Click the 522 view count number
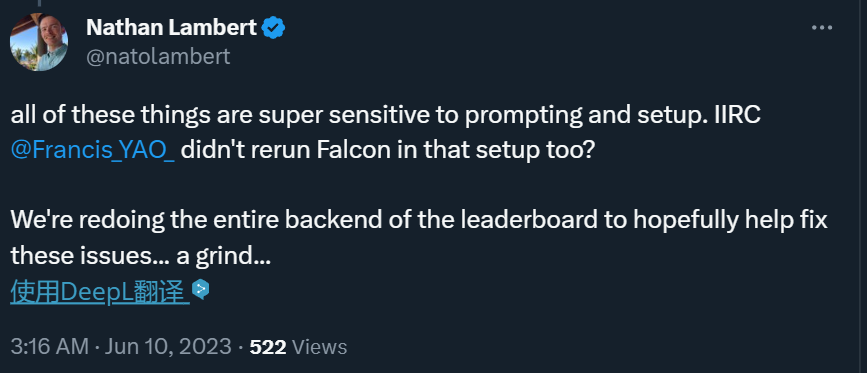867x373 pixels. pyautogui.click(x=268, y=347)
